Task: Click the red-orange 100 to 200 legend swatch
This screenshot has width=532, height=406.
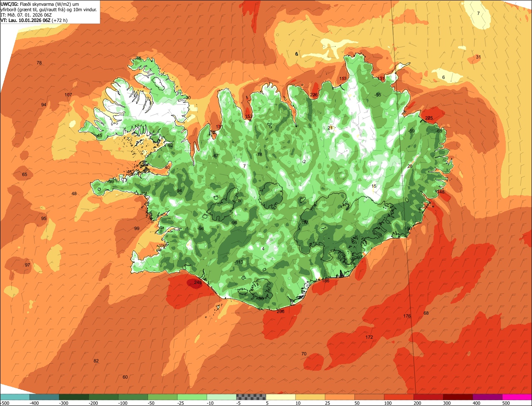Action: pyautogui.click(x=399, y=397)
